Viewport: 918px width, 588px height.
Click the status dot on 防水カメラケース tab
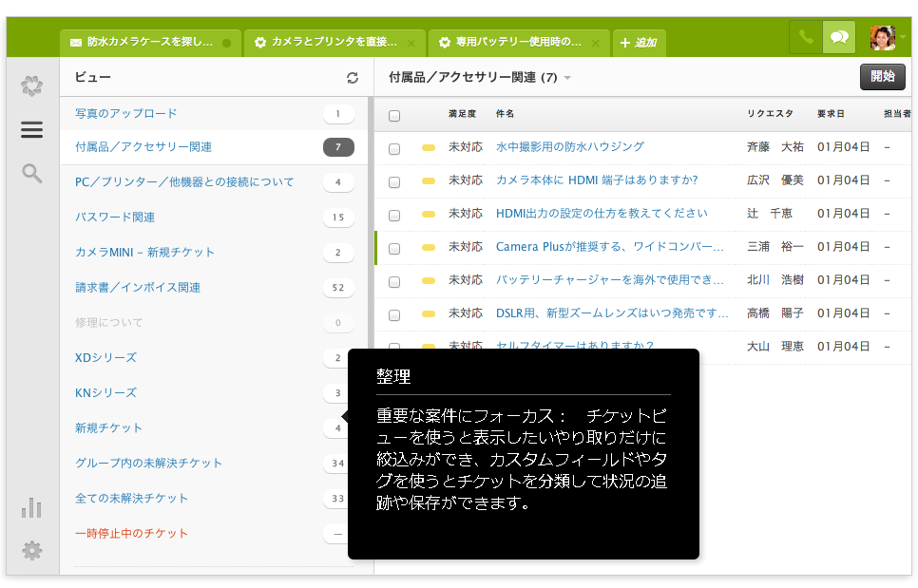[226, 43]
